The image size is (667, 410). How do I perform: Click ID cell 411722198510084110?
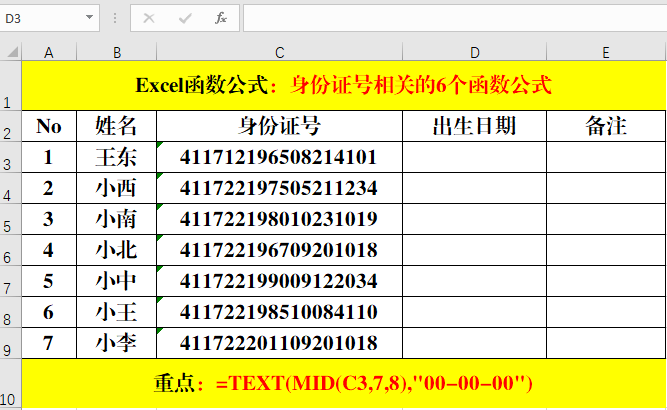[279, 313]
